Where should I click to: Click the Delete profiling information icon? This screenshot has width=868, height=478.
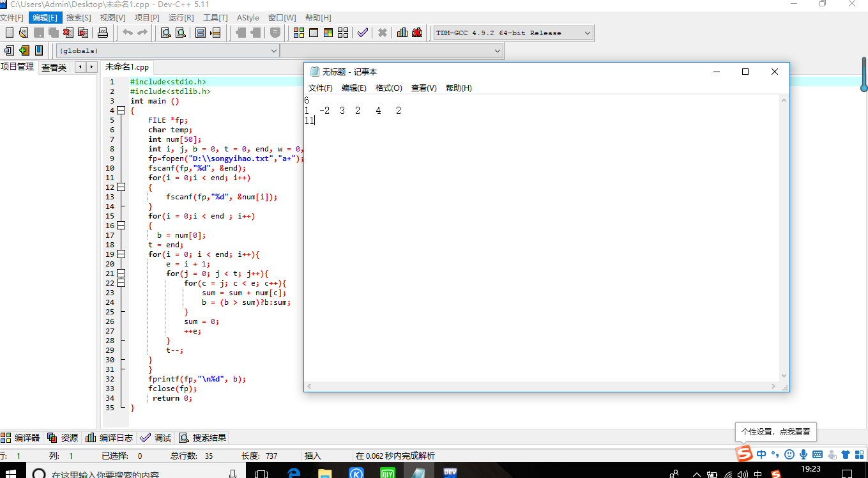(417, 33)
